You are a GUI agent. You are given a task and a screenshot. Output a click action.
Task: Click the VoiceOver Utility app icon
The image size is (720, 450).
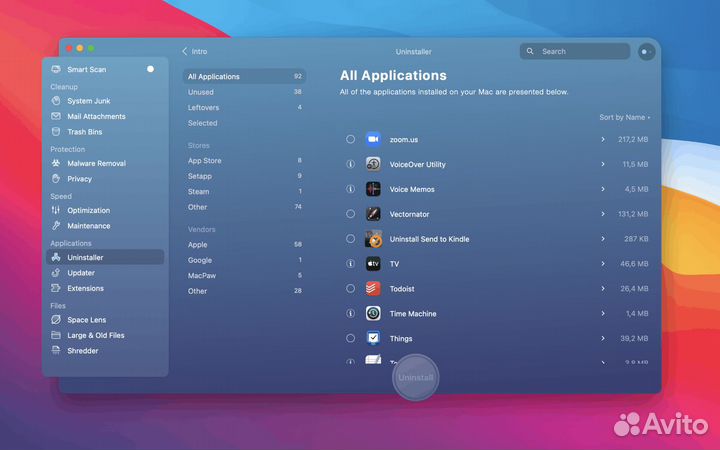tap(373, 164)
